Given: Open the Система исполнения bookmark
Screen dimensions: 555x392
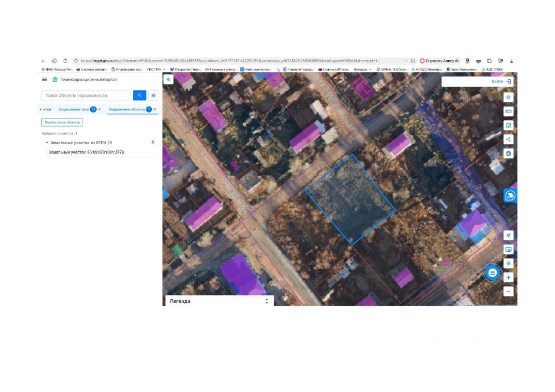Looking at the screenshot, I should (91, 69).
